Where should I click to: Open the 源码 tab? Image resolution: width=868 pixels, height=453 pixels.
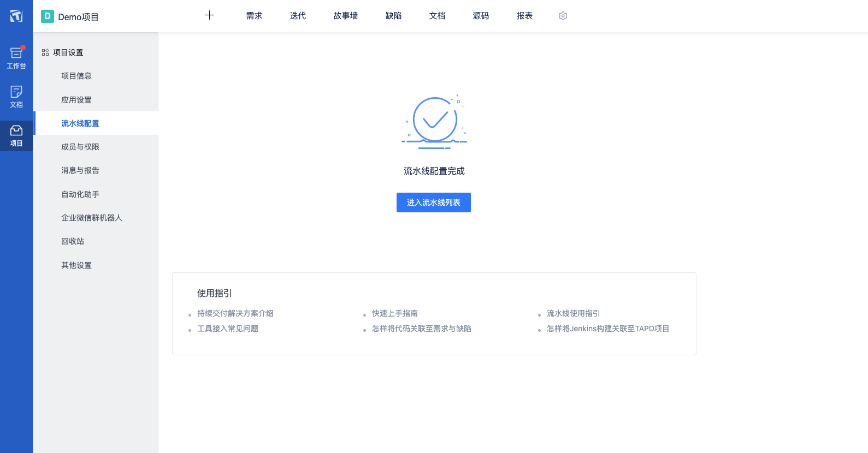(x=481, y=16)
